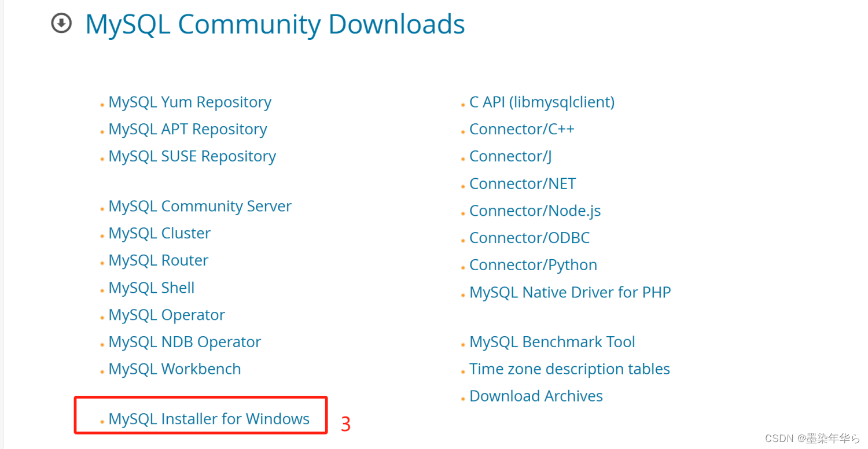This screenshot has width=868, height=449.
Task: Open MySQL Benchmark Tool link
Action: (x=552, y=342)
